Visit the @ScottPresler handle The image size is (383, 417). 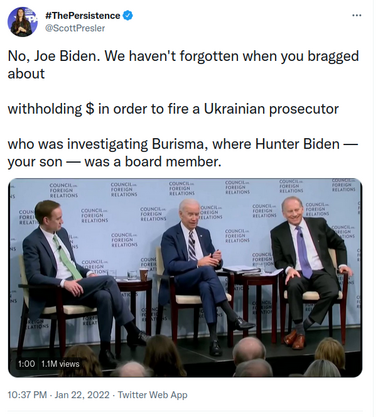75,28
